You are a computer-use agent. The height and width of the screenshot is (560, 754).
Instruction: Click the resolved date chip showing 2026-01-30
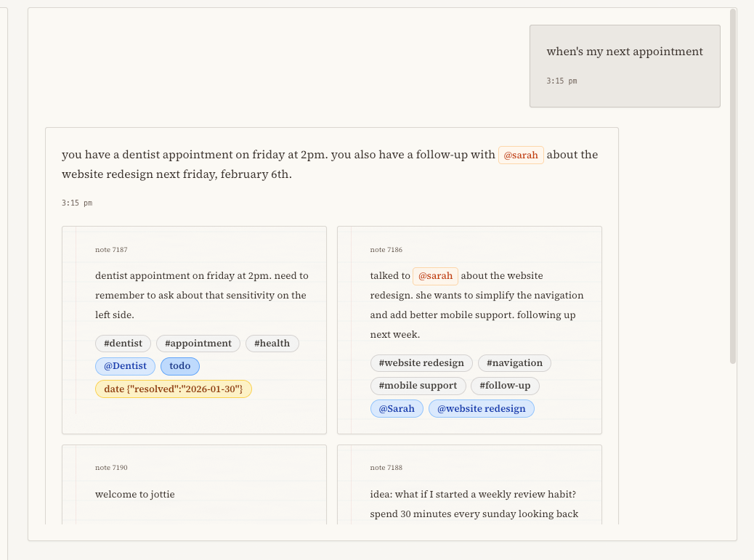click(x=174, y=389)
